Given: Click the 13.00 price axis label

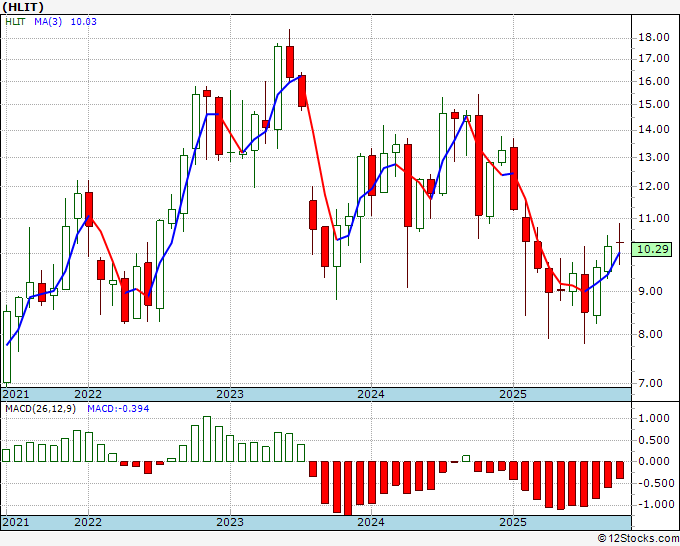Looking at the screenshot, I should (x=654, y=157).
